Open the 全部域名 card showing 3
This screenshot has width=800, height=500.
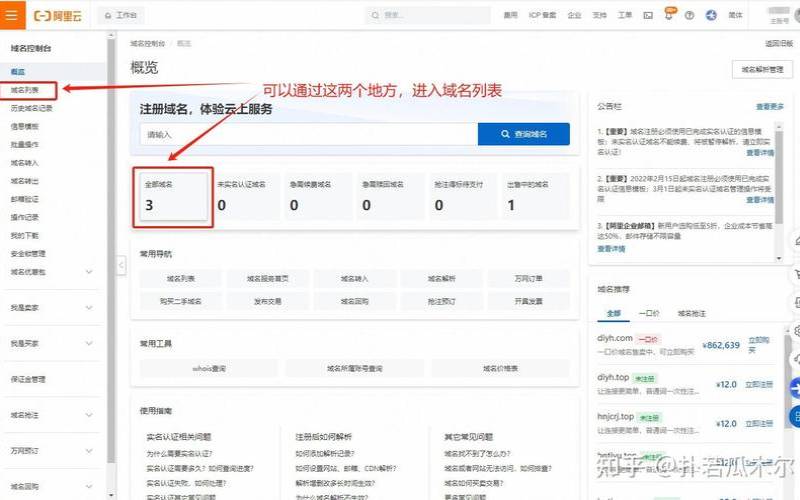173,196
